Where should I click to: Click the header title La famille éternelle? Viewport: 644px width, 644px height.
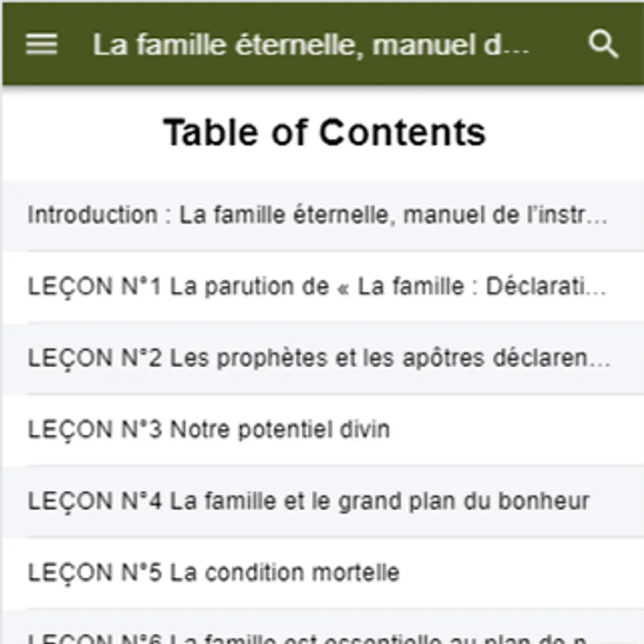click(311, 45)
